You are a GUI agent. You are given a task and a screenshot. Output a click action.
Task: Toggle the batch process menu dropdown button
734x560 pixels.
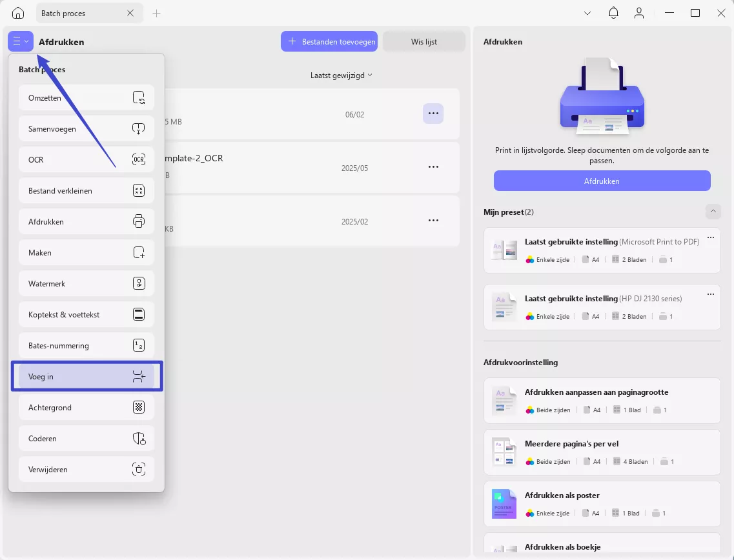pyautogui.click(x=21, y=42)
